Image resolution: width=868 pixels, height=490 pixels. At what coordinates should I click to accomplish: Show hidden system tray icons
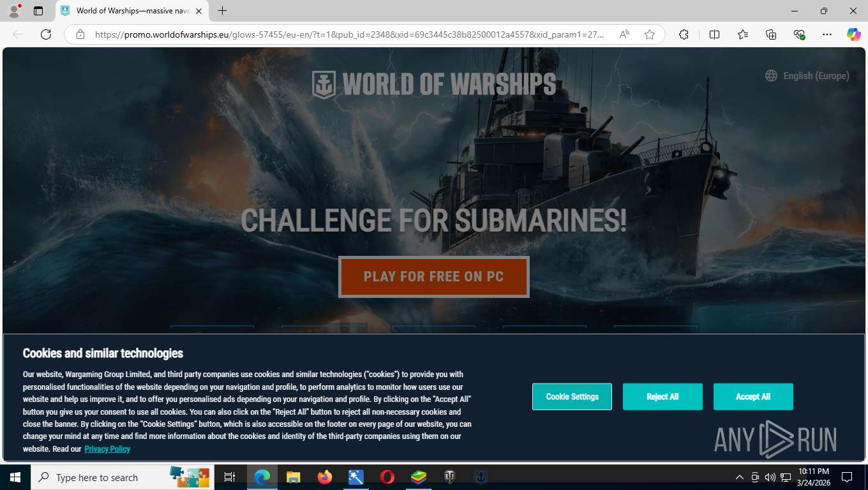tap(739, 477)
